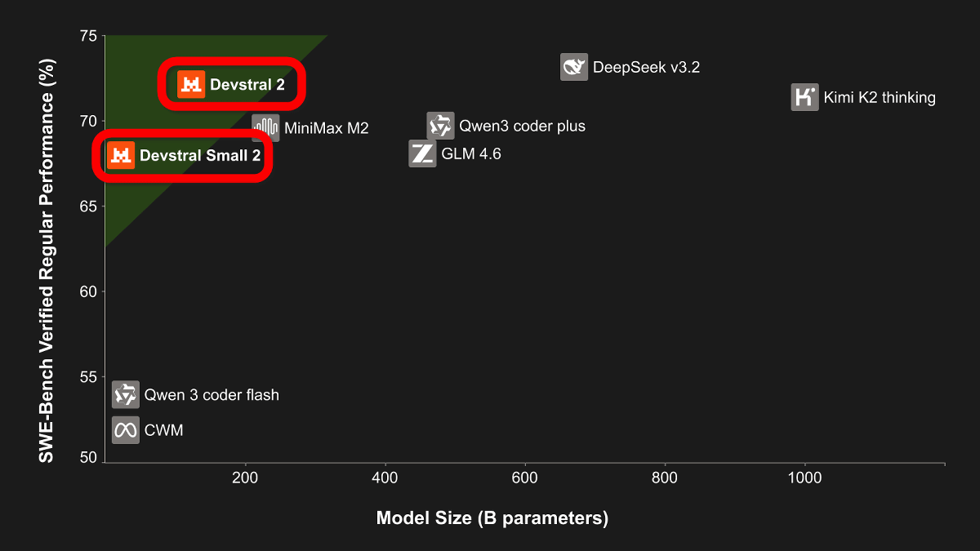This screenshot has width=980, height=551.
Task: Select the Qwen3 coder plus icon
Action: point(440,126)
